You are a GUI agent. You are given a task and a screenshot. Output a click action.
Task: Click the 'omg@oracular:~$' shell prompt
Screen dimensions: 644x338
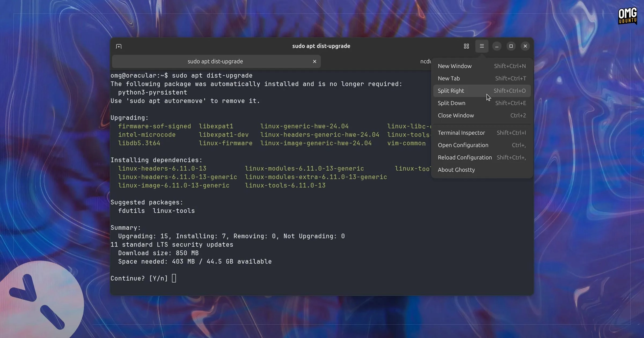[139, 76]
